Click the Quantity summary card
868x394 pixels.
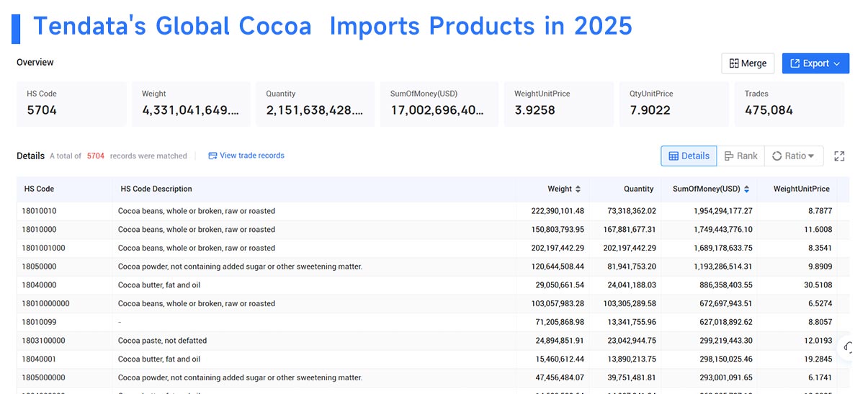(315, 104)
